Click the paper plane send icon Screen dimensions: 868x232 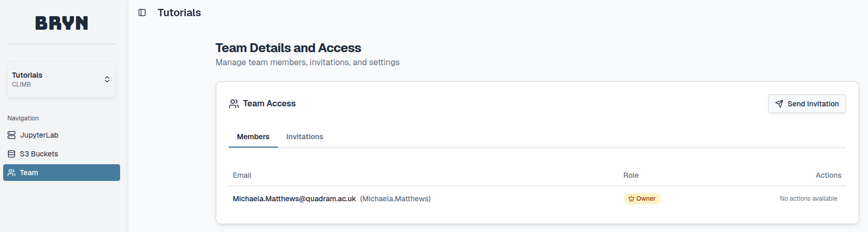(x=779, y=104)
